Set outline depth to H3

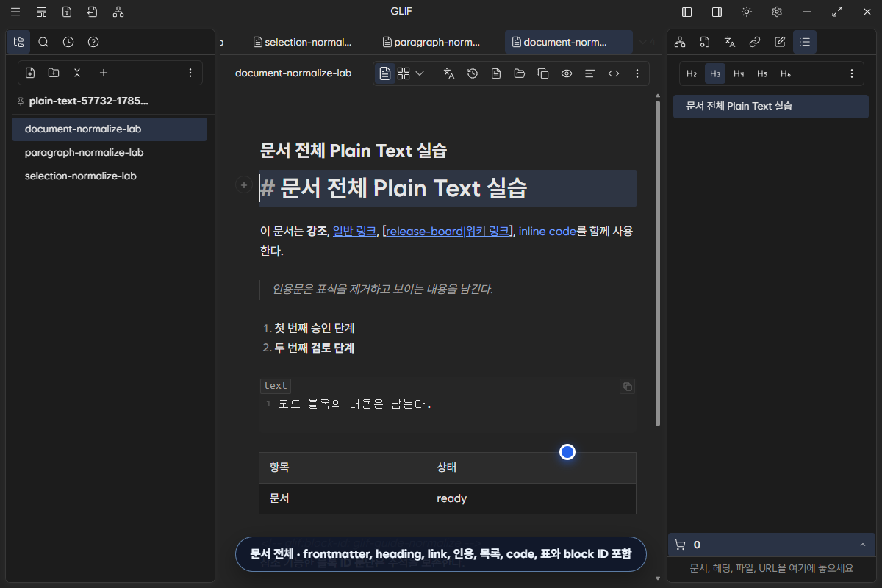click(x=715, y=73)
